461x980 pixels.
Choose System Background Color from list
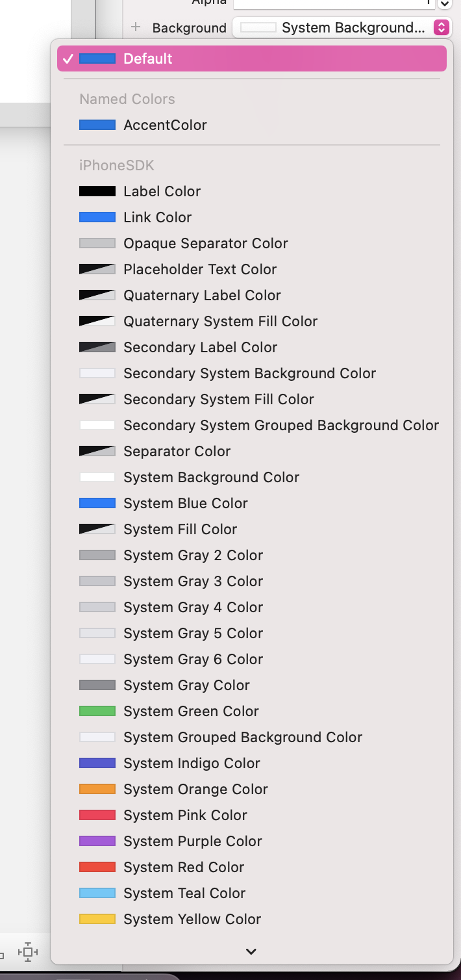tap(252, 477)
